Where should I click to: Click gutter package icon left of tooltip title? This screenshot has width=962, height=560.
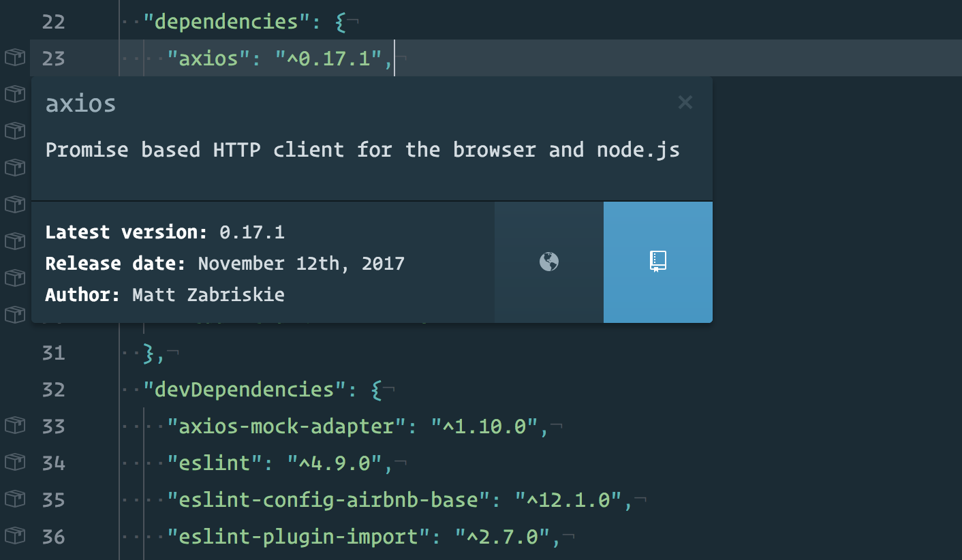tap(15, 95)
